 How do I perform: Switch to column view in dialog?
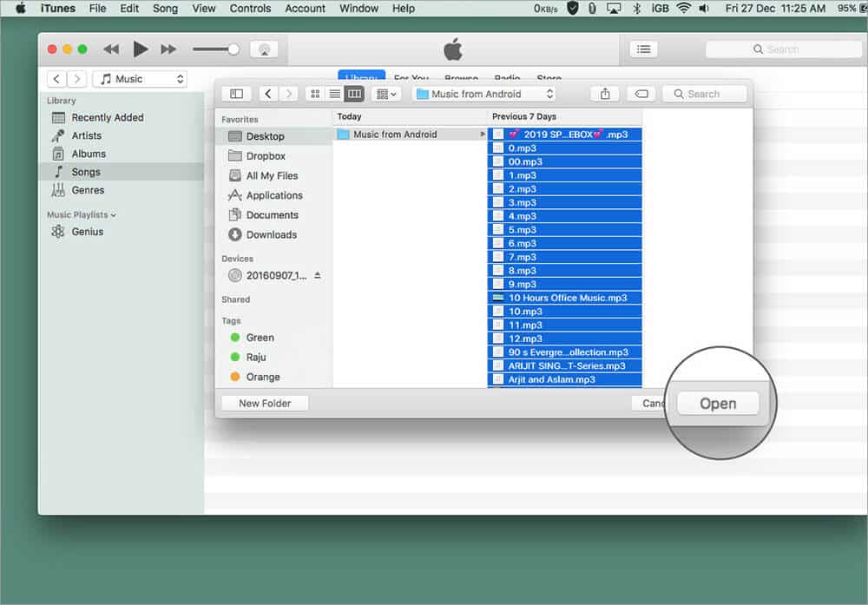[354, 94]
